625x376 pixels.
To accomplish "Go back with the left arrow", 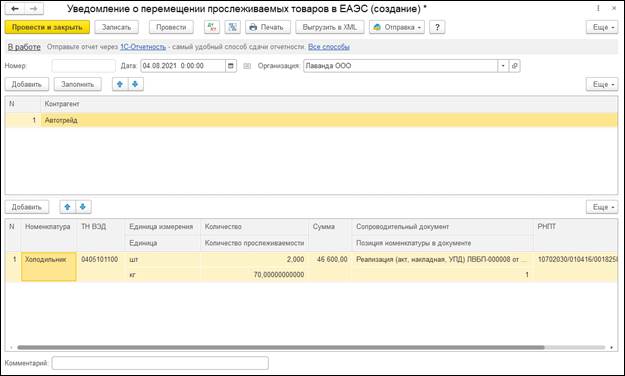I will point(15,8).
